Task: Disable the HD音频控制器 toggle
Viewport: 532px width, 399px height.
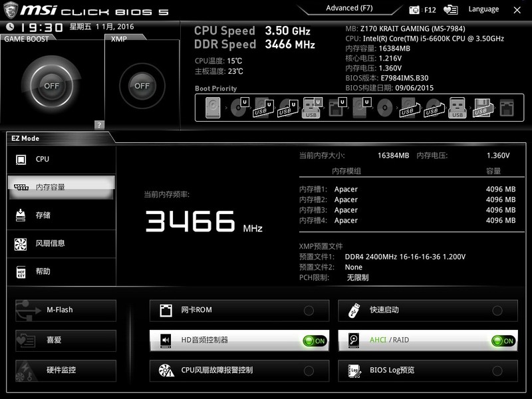Action: click(314, 340)
